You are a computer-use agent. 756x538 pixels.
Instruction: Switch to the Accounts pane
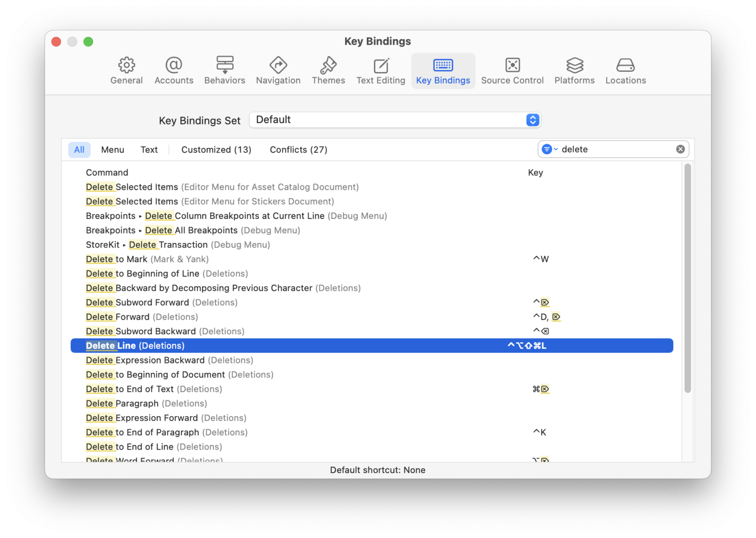tap(173, 70)
